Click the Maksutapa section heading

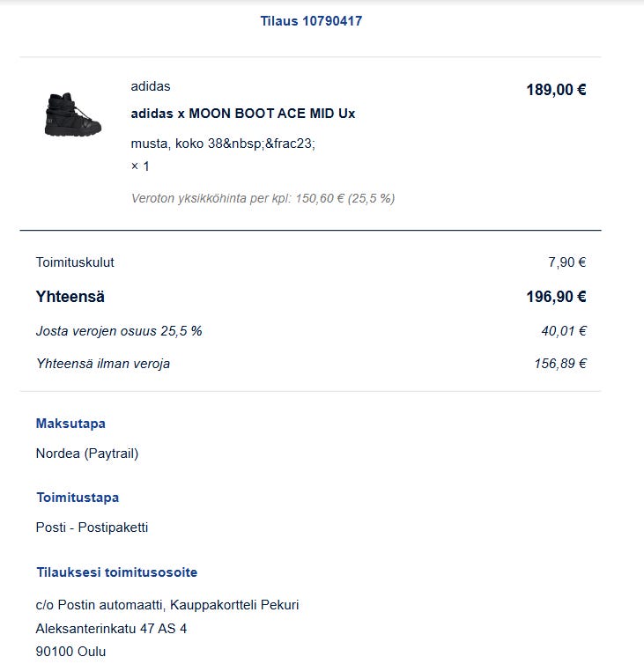(70, 424)
